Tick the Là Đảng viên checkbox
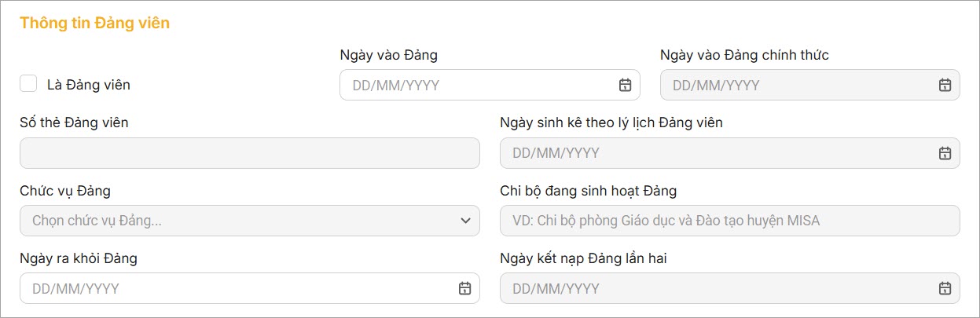Screen dimensions: 980x318 pyautogui.click(x=28, y=84)
